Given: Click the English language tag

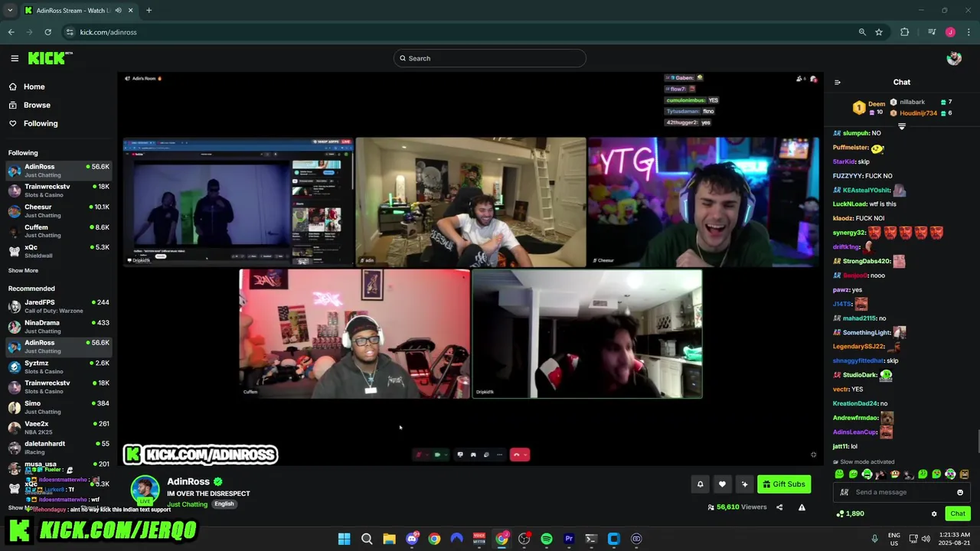Looking at the screenshot, I should tap(224, 504).
